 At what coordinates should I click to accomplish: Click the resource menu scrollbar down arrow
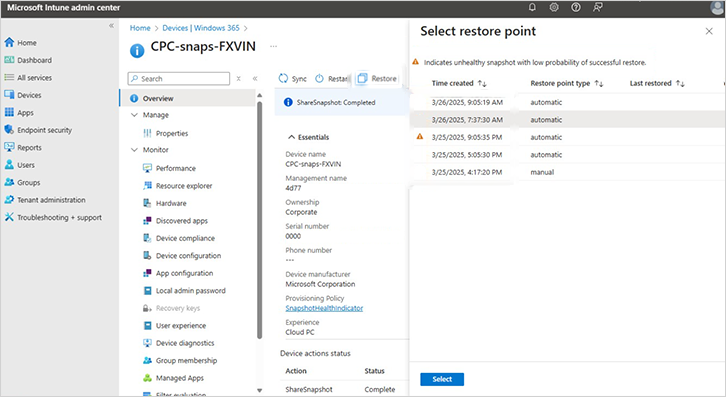(259, 391)
